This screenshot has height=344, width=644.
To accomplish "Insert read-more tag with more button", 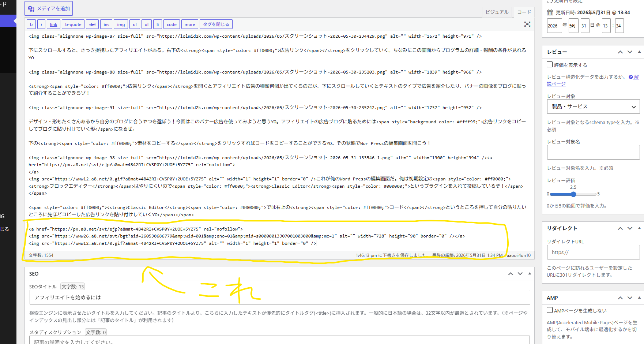I will [x=190, y=25].
